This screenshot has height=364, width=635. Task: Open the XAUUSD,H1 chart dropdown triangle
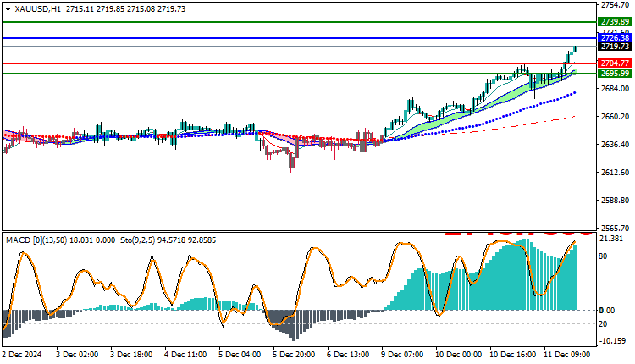8,9
